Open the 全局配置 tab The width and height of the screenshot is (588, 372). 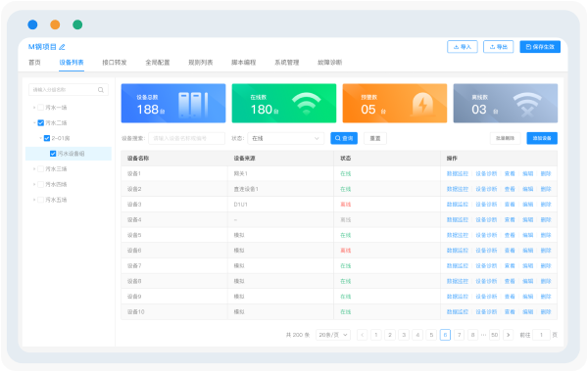coord(158,63)
